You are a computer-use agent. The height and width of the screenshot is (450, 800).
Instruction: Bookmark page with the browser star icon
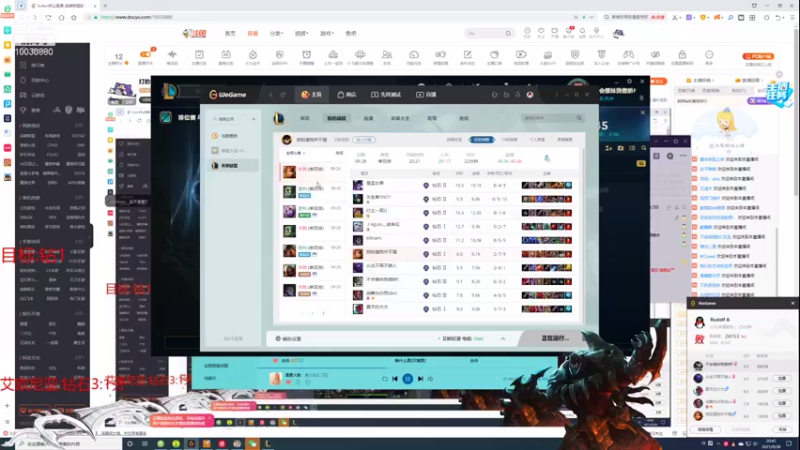click(x=74, y=17)
